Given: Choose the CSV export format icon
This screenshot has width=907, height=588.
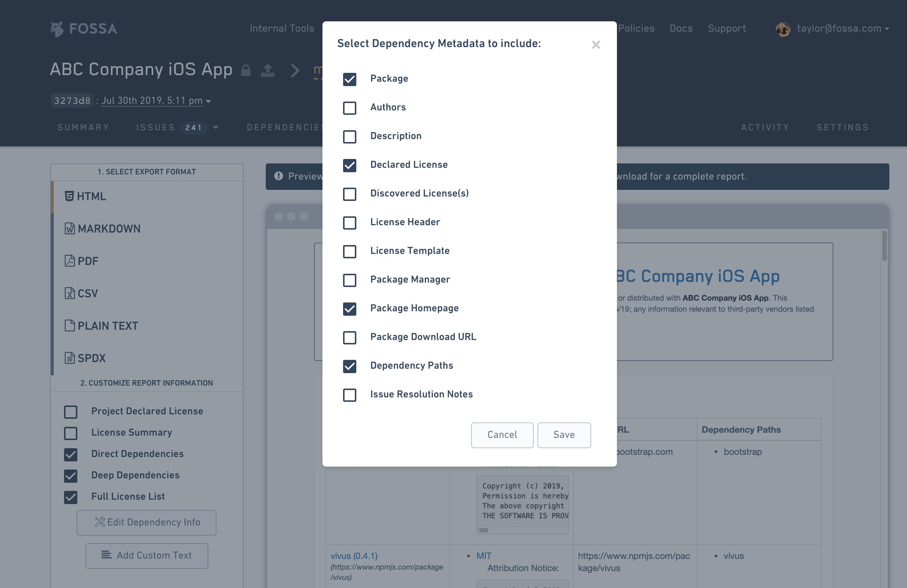Looking at the screenshot, I should pyautogui.click(x=69, y=293).
